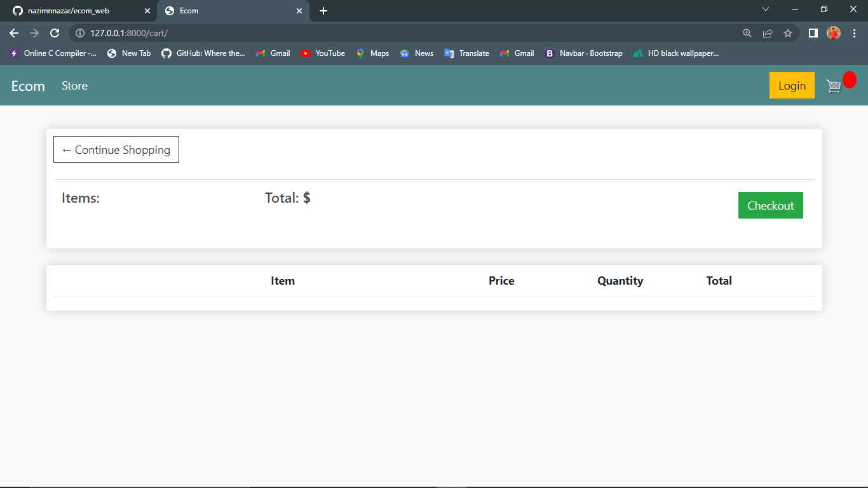Click the Continue Shopping button

[x=116, y=149]
